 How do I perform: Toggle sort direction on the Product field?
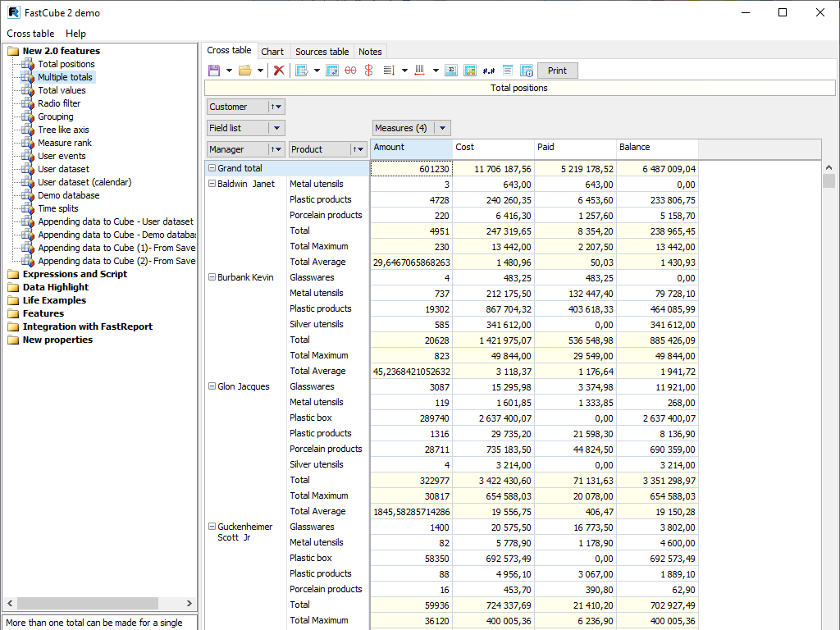coord(353,149)
